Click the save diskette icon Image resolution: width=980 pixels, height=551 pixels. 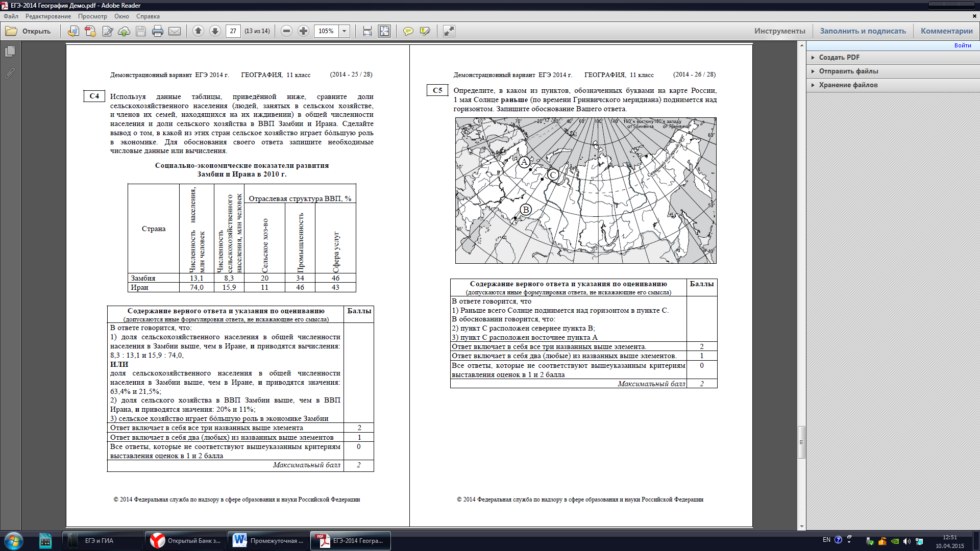point(141,31)
